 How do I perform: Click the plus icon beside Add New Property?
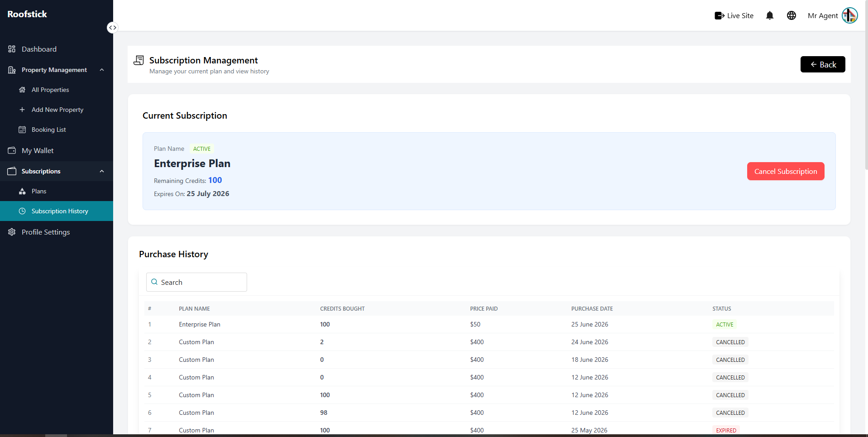[22, 110]
